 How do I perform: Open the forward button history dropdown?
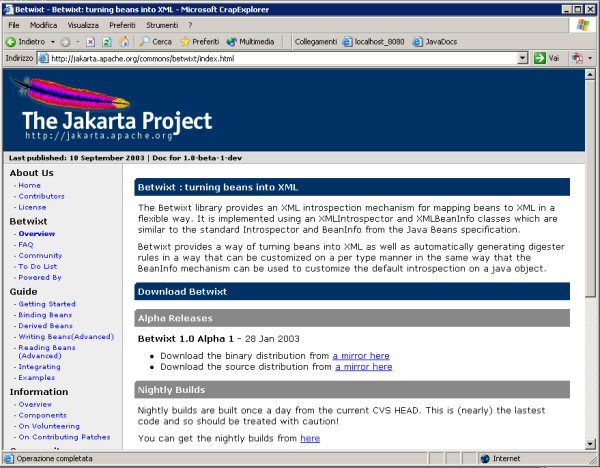point(77,42)
